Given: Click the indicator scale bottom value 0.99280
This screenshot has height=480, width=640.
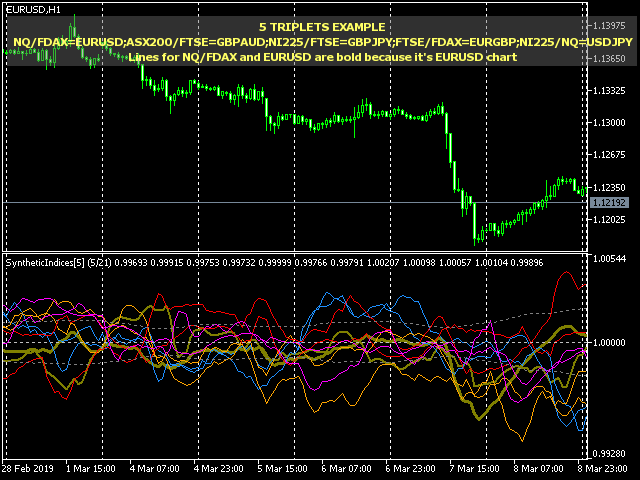Looking at the screenshot, I should point(609,454).
